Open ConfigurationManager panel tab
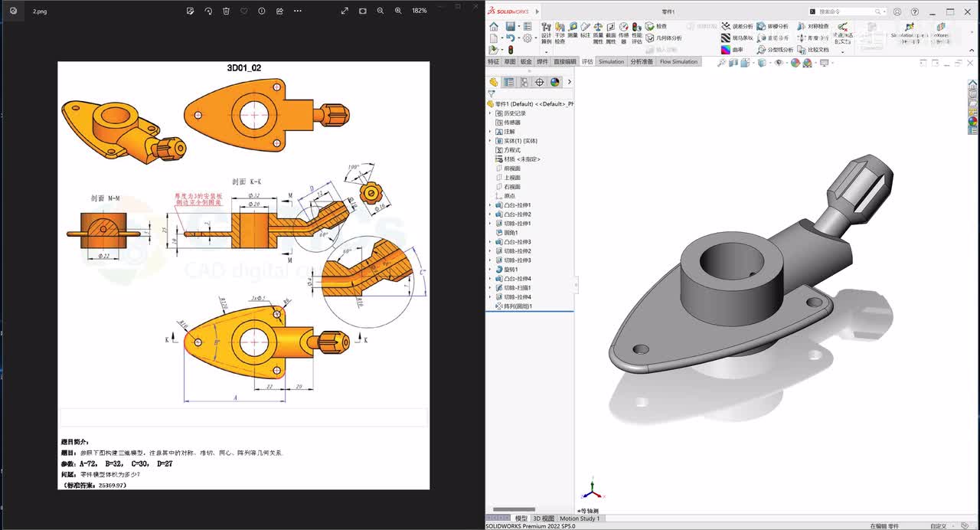The width and height of the screenshot is (980, 530). (x=524, y=82)
